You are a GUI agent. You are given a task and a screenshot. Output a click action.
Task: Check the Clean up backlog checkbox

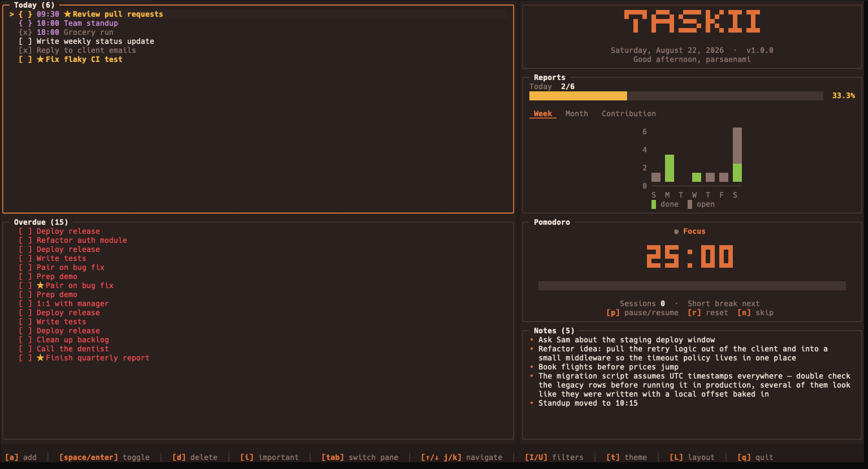pyautogui.click(x=25, y=340)
